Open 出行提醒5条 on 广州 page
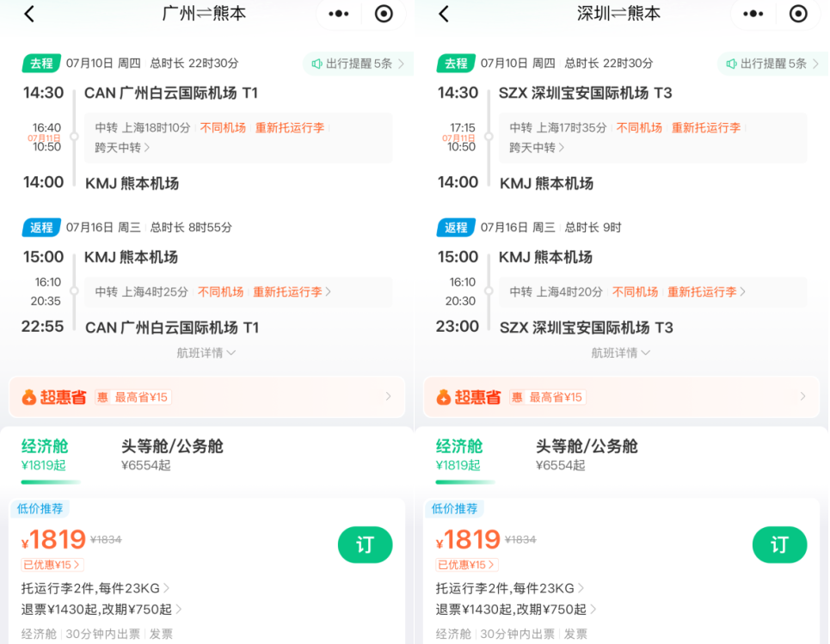This screenshot has width=830, height=644. point(359,64)
